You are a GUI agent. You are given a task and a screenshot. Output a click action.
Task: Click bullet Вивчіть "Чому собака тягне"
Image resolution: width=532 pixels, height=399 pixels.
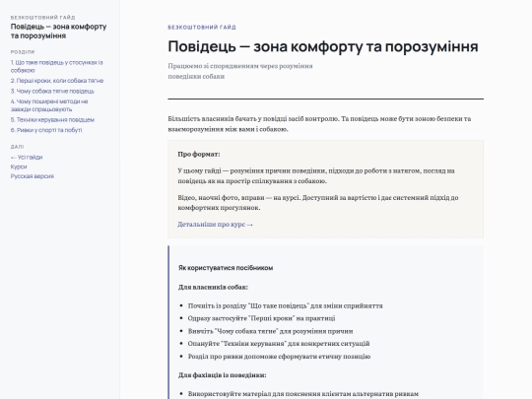click(270, 331)
